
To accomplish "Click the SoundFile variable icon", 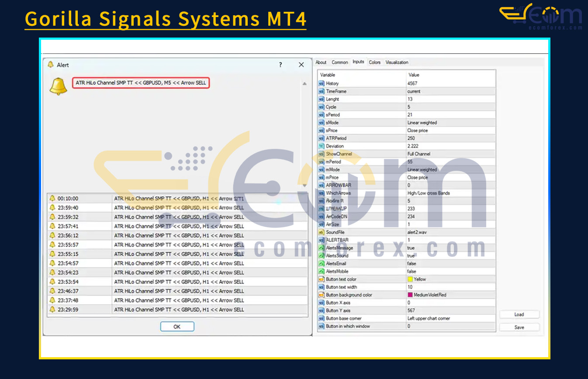I will click(x=322, y=232).
